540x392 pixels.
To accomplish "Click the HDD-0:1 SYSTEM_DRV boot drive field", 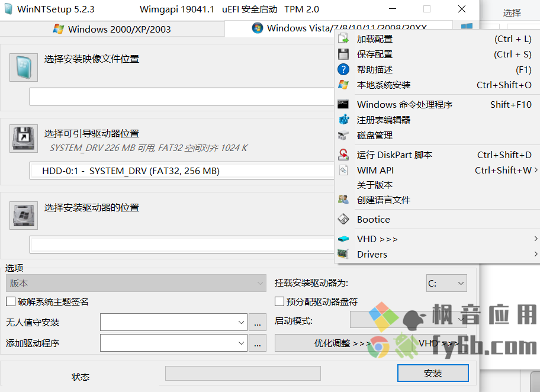I will coord(182,171).
